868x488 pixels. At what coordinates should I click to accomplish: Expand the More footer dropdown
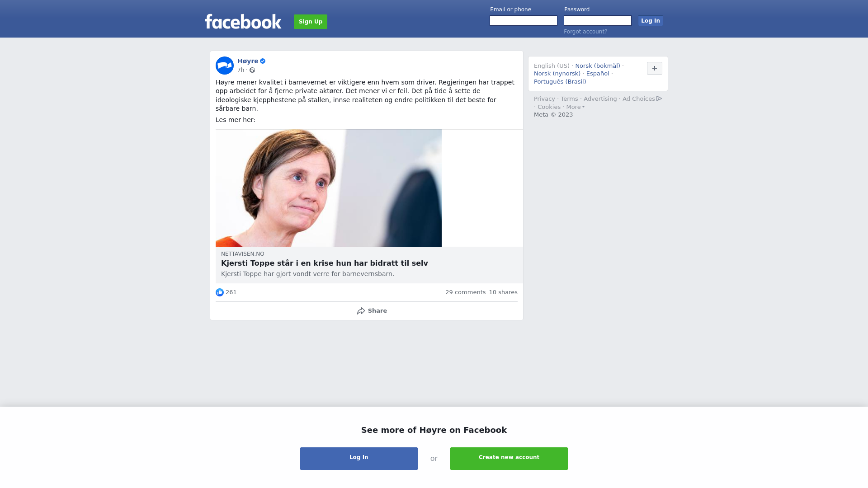coord(576,107)
